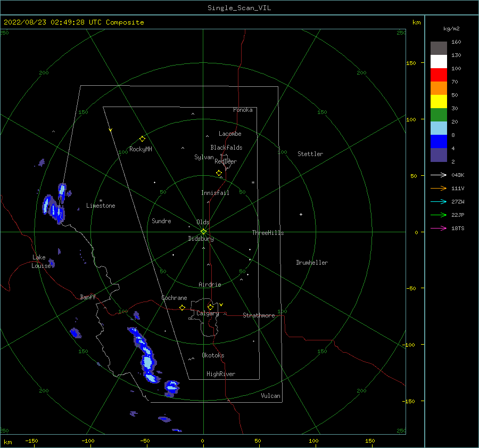Click the magenta 18TS arrow in legend
Screen dimensions: 479x448
439,228
